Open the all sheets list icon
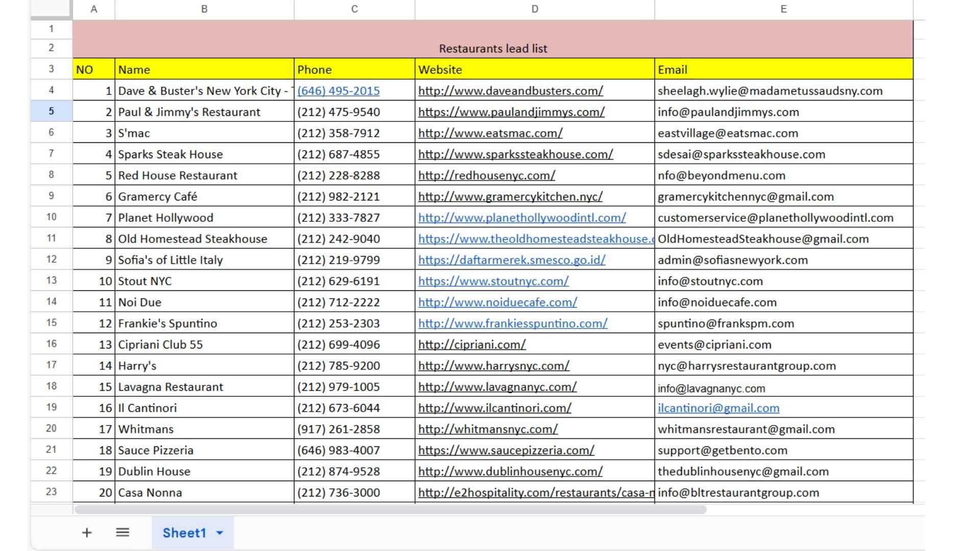 click(x=122, y=533)
